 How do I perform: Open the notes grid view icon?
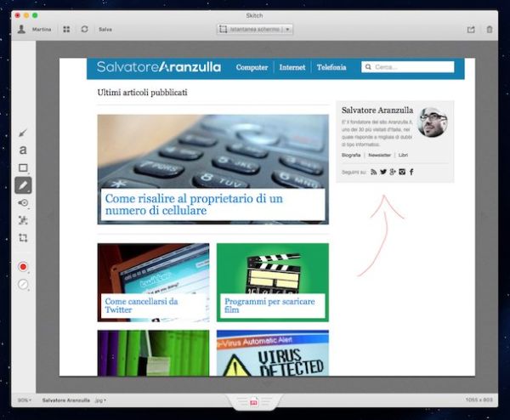point(66,30)
